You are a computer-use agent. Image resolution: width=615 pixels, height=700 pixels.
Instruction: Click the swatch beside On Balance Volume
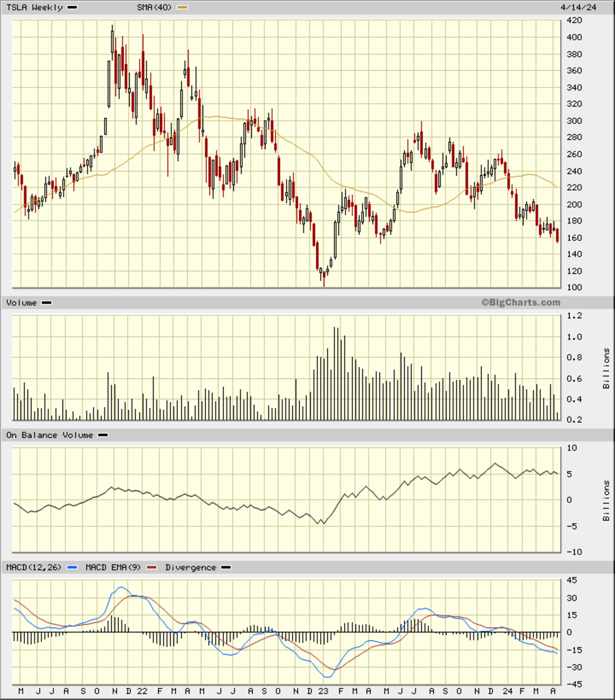click(103, 435)
